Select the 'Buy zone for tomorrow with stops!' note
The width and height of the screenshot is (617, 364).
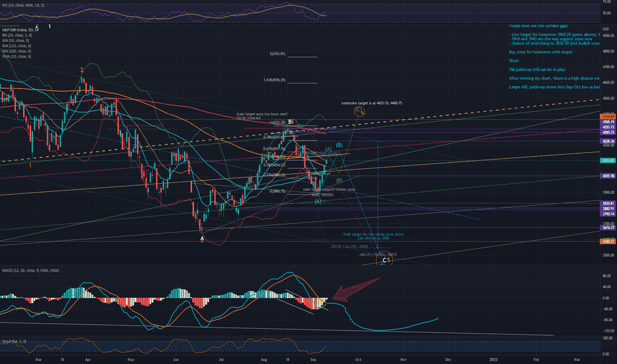pos(541,52)
